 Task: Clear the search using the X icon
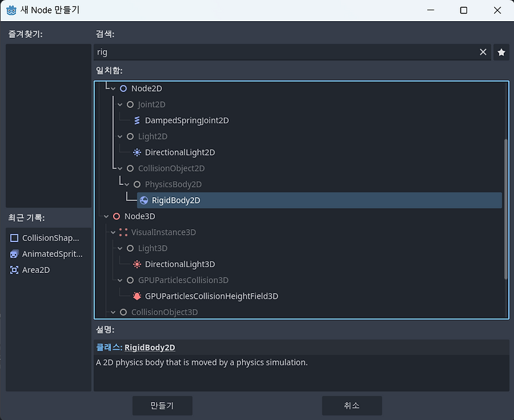tap(483, 52)
